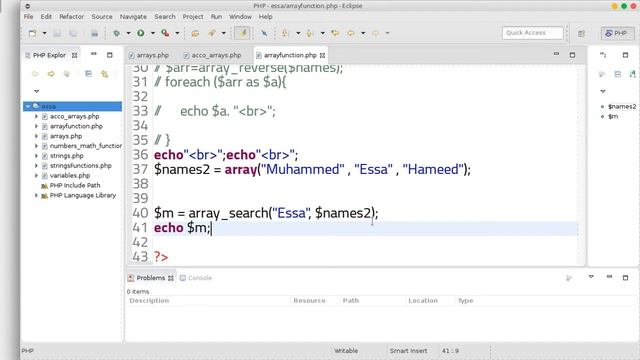Expand the PHP Language Library node

coord(36,196)
